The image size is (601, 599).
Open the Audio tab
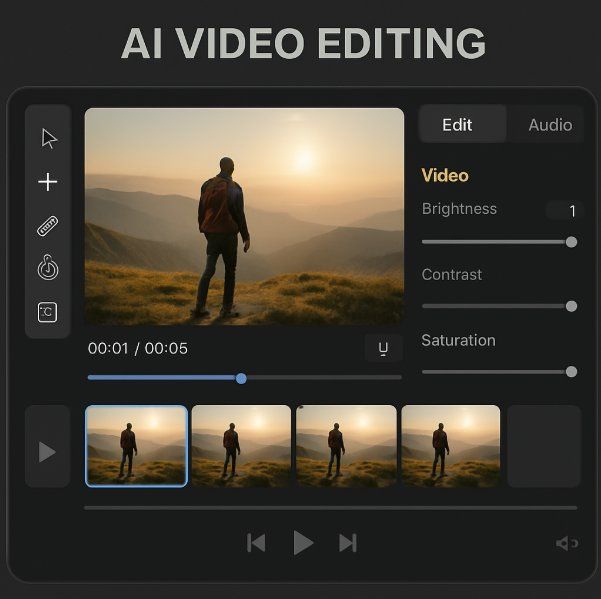(549, 125)
